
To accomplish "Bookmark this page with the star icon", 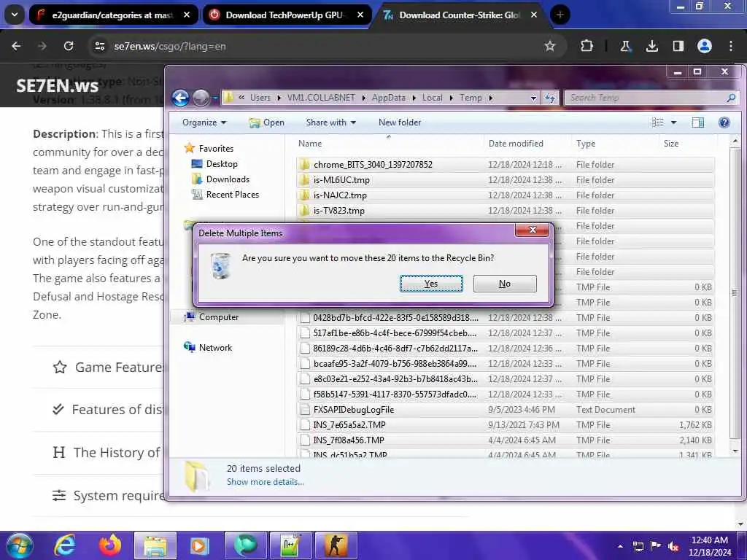I will tap(550, 46).
